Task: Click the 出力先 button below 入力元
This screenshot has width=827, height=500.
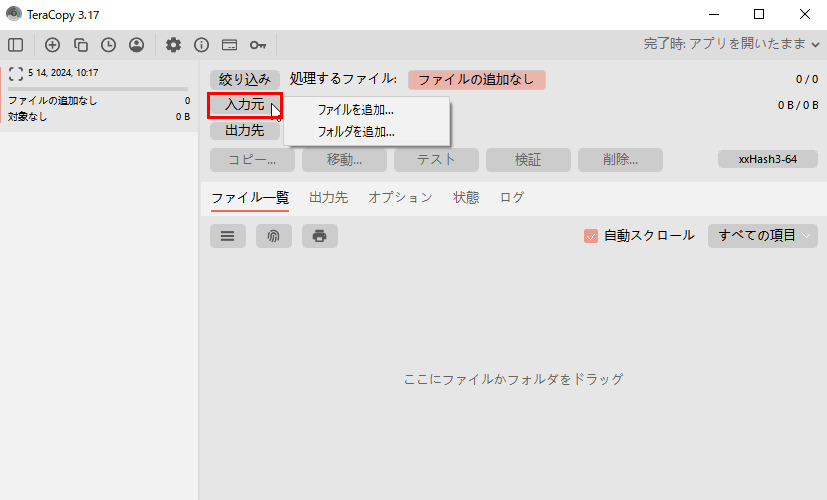Action: [245, 130]
